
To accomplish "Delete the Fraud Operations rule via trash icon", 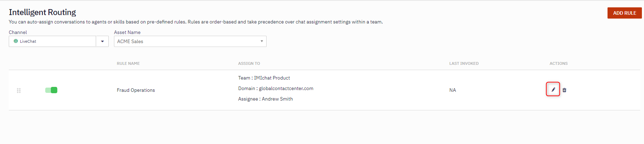I will point(564,90).
